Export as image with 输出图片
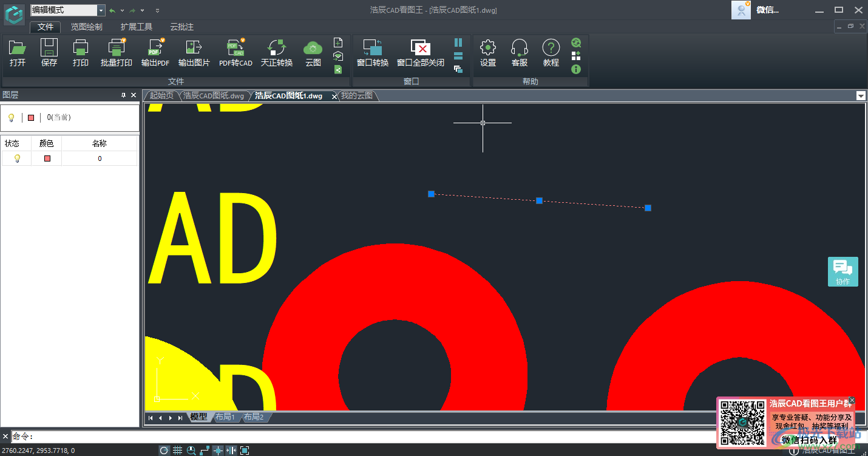 point(194,53)
